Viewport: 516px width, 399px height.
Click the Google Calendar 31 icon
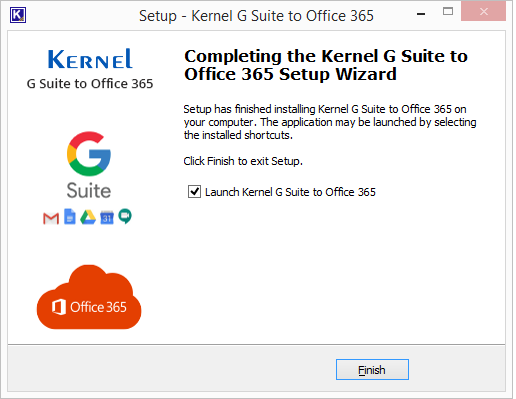107,218
